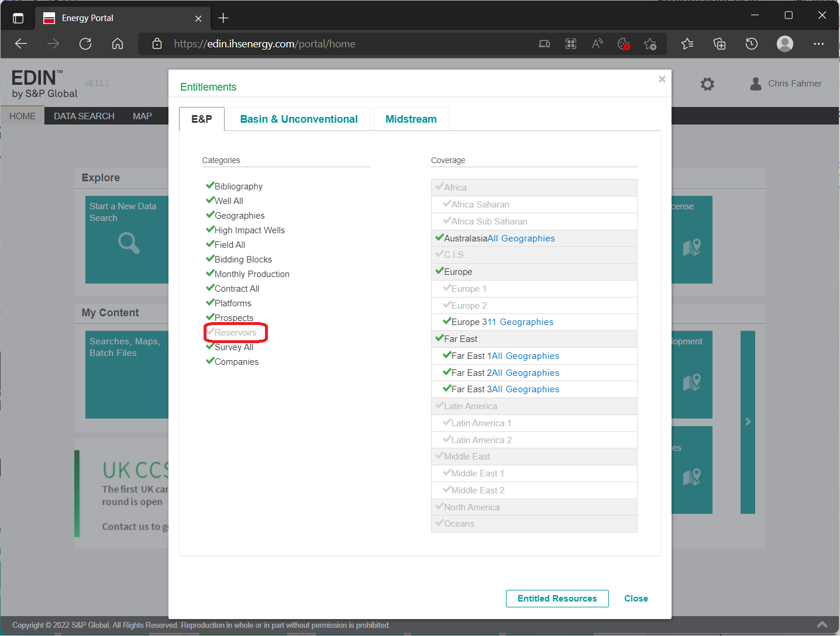
Task: Add this page to favorites
Action: point(650,44)
